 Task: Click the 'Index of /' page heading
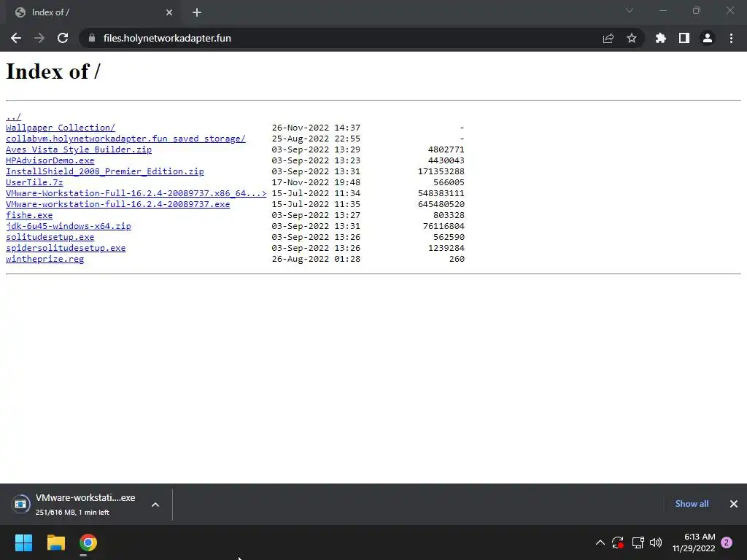[53, 71]
